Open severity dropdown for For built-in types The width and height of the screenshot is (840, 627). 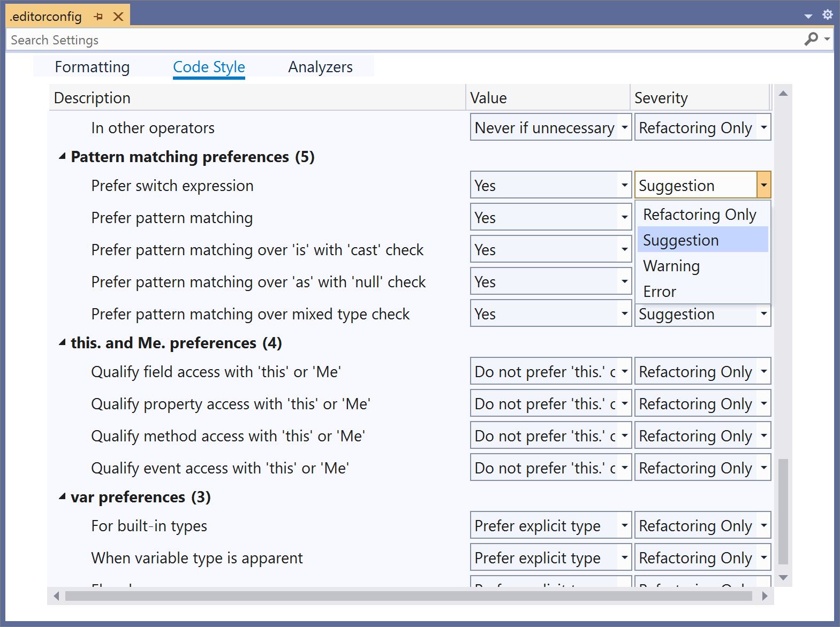pyautogui.click(x=763, y=525)
